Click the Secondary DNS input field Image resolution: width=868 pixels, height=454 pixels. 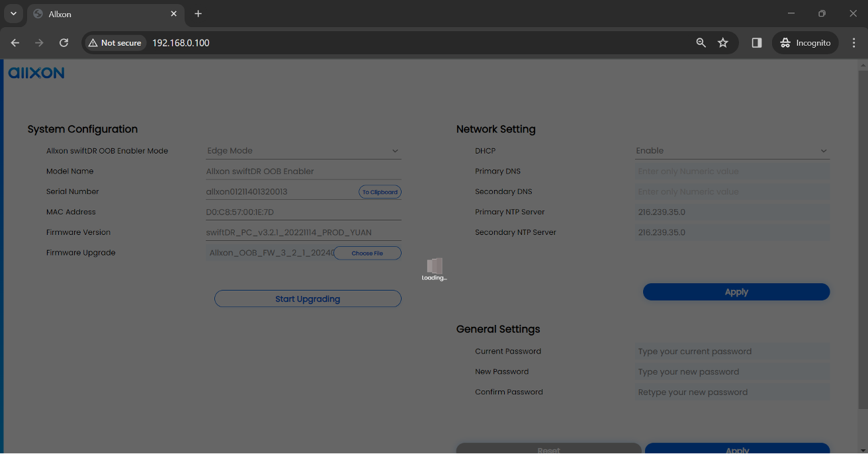pyautogui.click(x=732, y=192)
